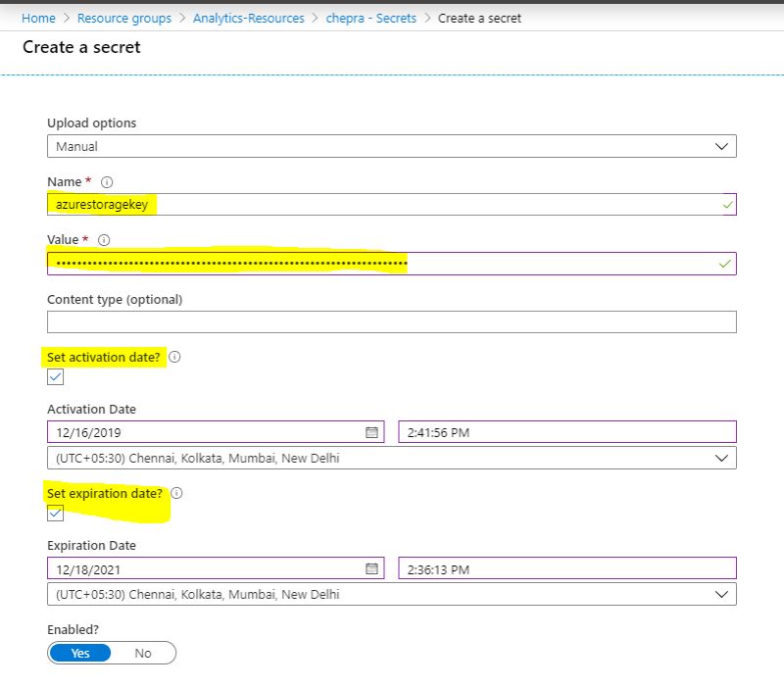Click the Content type input field

392,321
